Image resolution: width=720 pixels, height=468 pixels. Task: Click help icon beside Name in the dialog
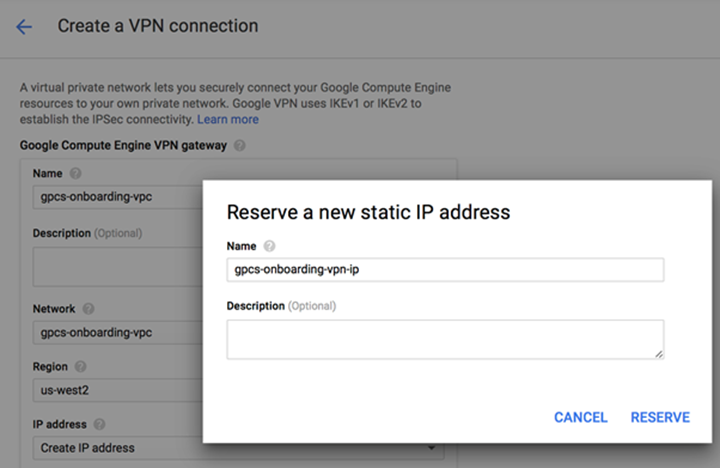(x=271, y=246)
